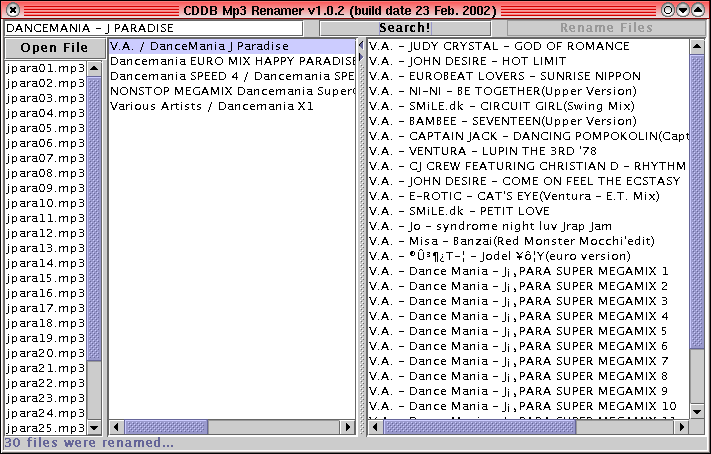
Task: Select file jpara07.mp3
Action: tap(45, 158)
